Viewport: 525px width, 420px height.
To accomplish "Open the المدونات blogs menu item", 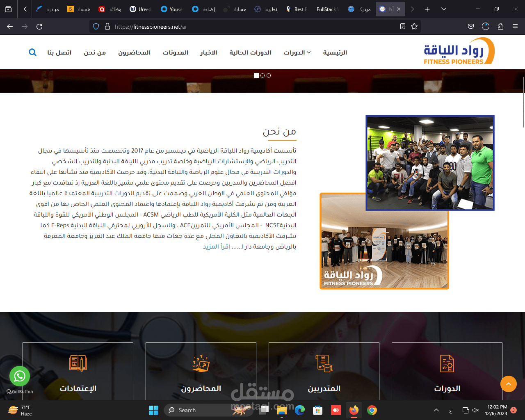I will [x=176, y=52].
